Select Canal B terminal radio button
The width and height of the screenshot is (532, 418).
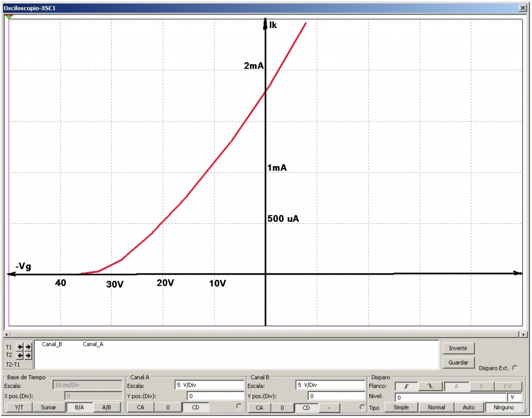(x=362, y=407)
